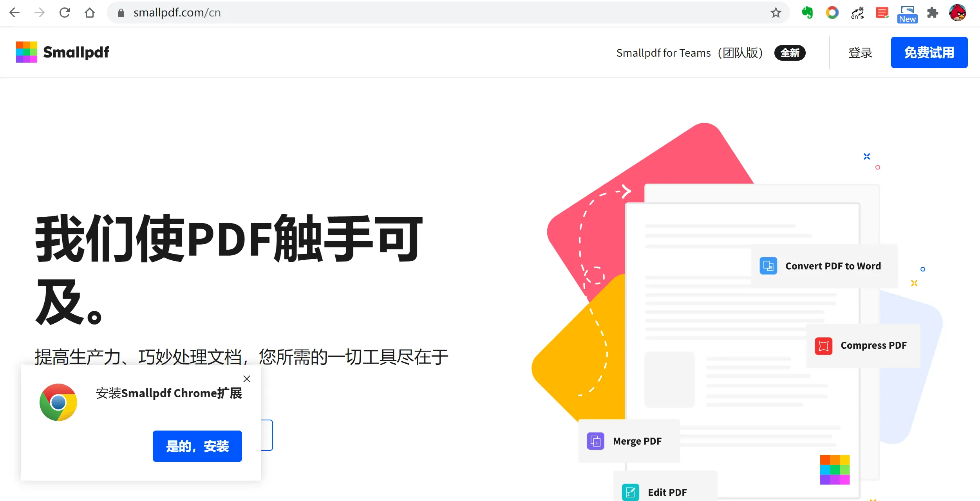
Task: Click the purple Merge PDF icon
Action: tap(595, 442)
